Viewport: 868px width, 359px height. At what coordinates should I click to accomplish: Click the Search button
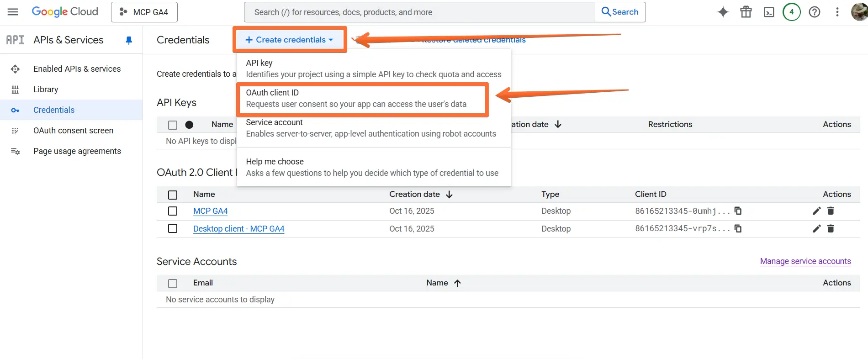(x=620, y=12)
